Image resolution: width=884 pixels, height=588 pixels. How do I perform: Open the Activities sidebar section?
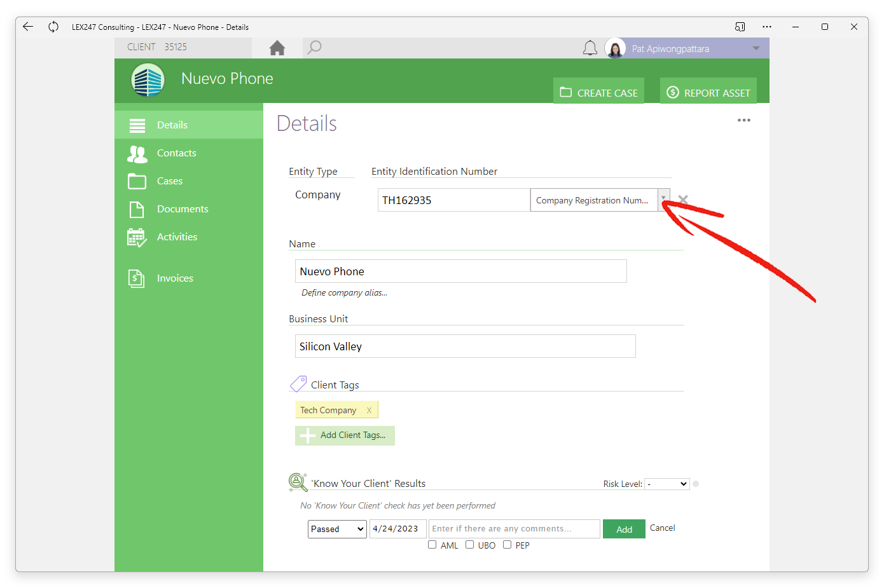coord(189,236)
